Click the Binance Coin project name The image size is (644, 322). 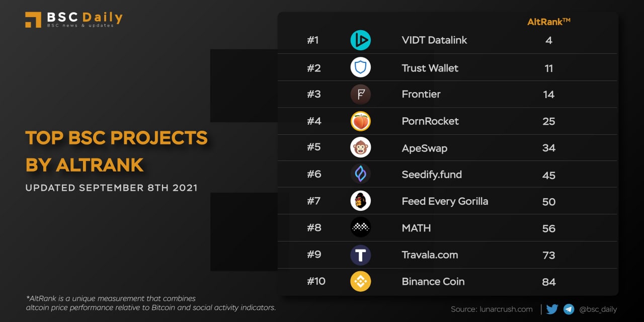(x=433, y=282)
